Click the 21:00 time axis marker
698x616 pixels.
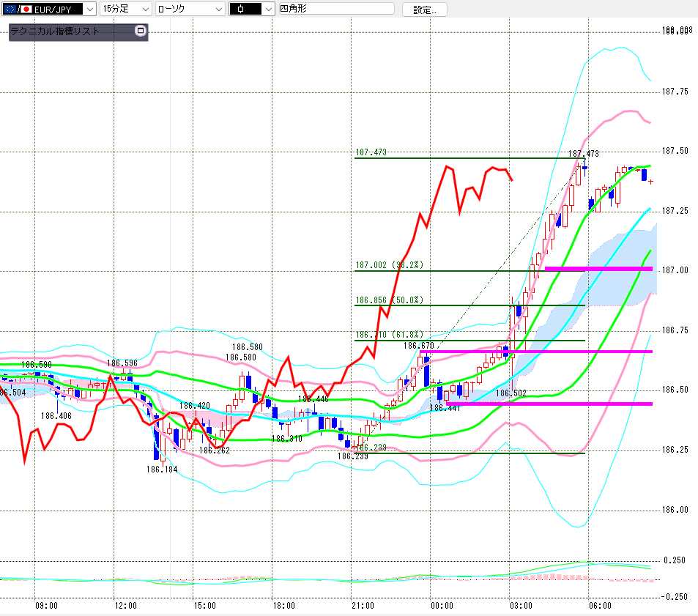click(x=363, y=605)
